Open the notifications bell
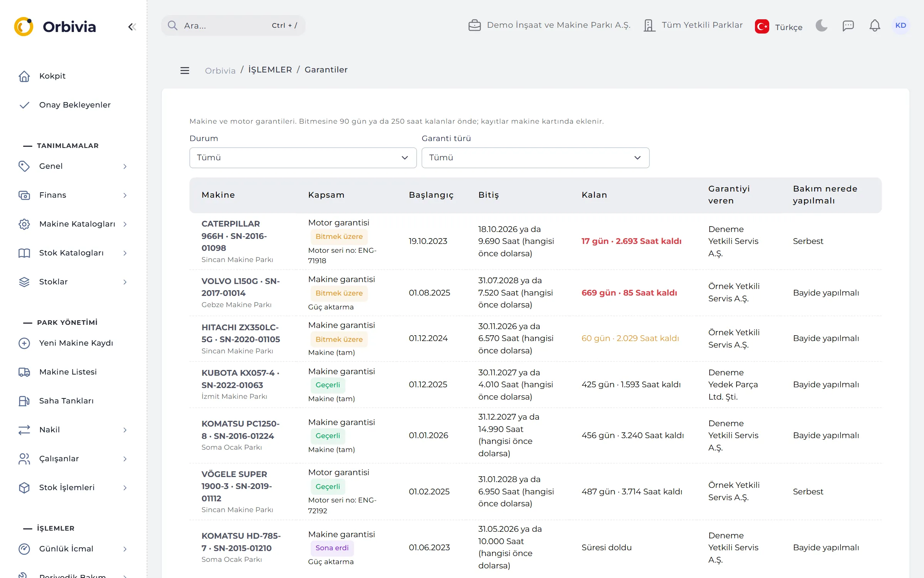The width and height of the screenshot is (924, 578). coord(875,25)
